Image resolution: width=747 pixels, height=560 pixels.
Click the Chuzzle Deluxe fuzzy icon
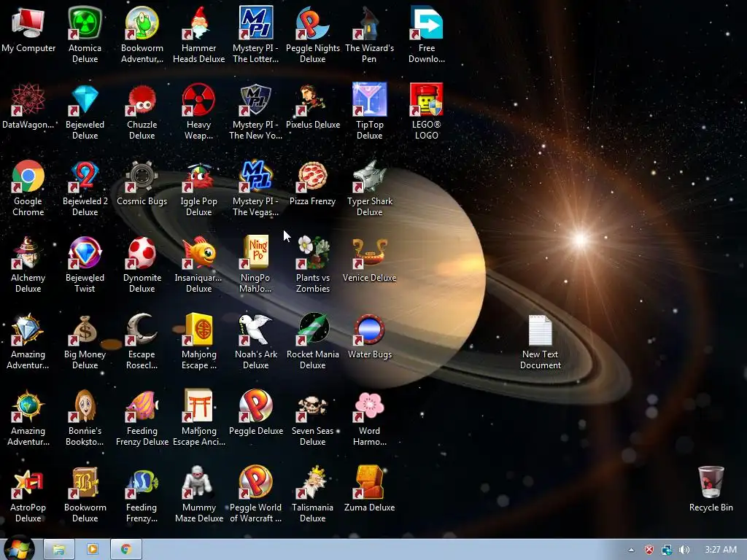(x=142, y=100)
